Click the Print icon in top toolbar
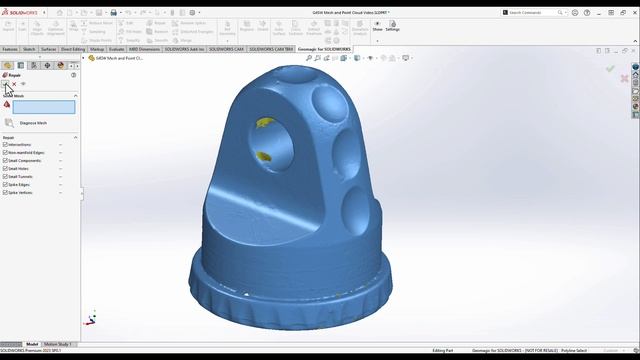640x360 pixels. 113,13
